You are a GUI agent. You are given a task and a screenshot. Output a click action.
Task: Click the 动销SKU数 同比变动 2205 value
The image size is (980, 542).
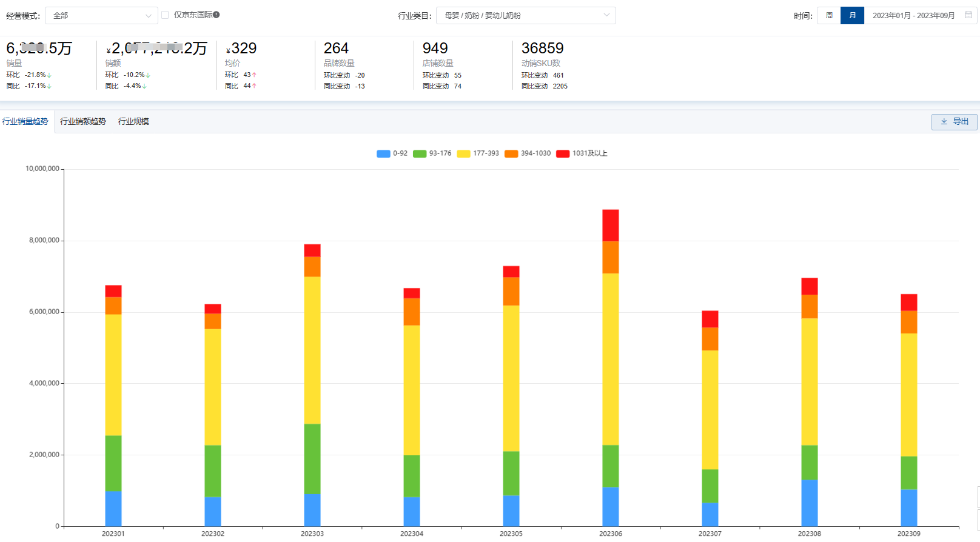(560, 86)
